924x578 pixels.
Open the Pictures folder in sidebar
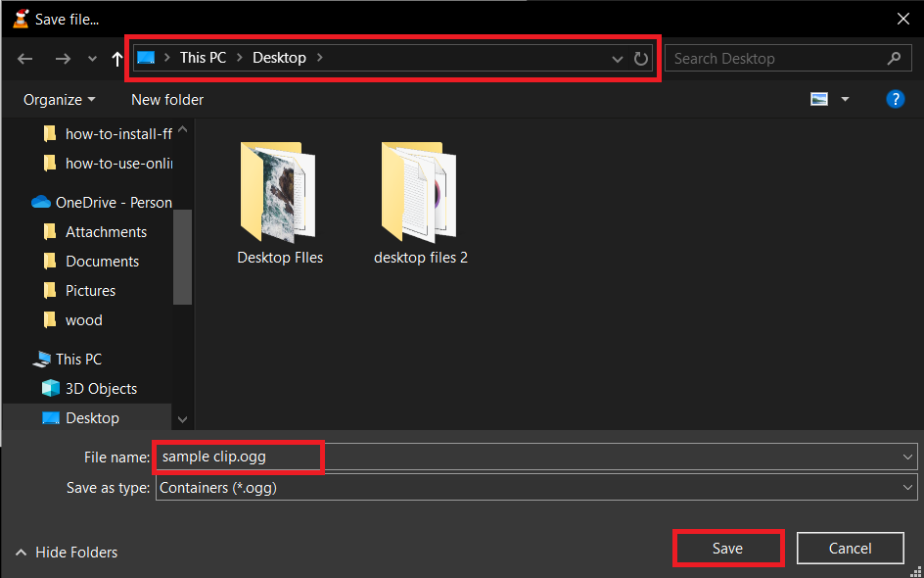[x=88, y=290]
